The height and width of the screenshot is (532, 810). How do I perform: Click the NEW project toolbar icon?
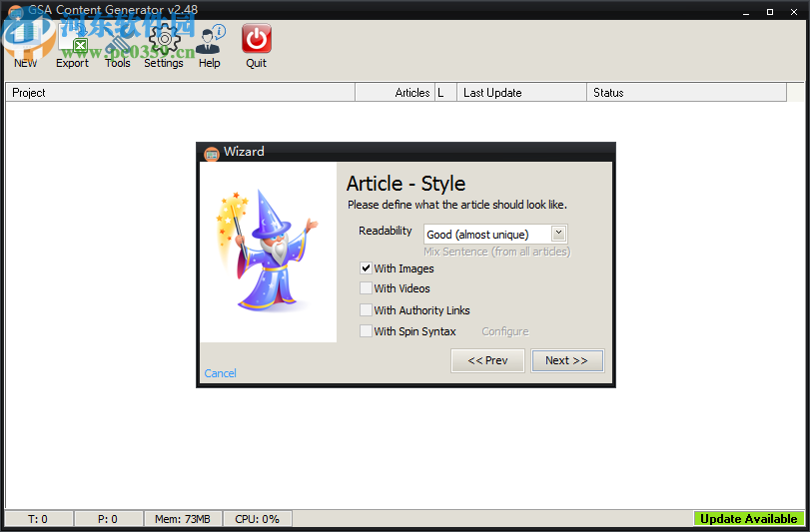[x=26, y=44]
